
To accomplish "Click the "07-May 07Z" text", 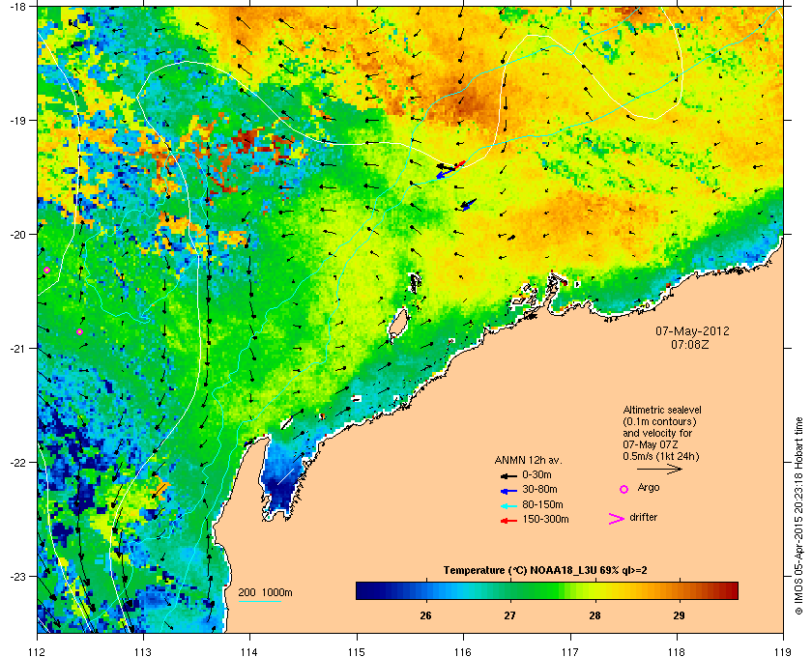I will 651,444.
